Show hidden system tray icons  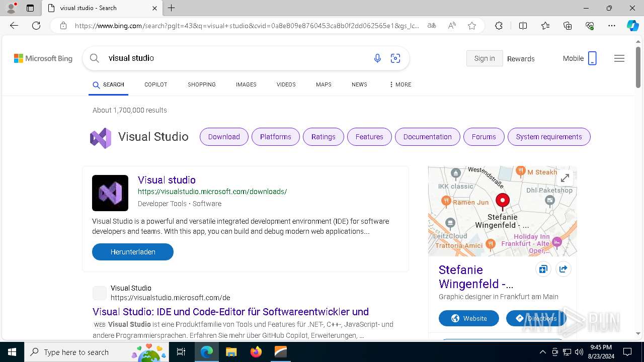click(x=542, y=352)
